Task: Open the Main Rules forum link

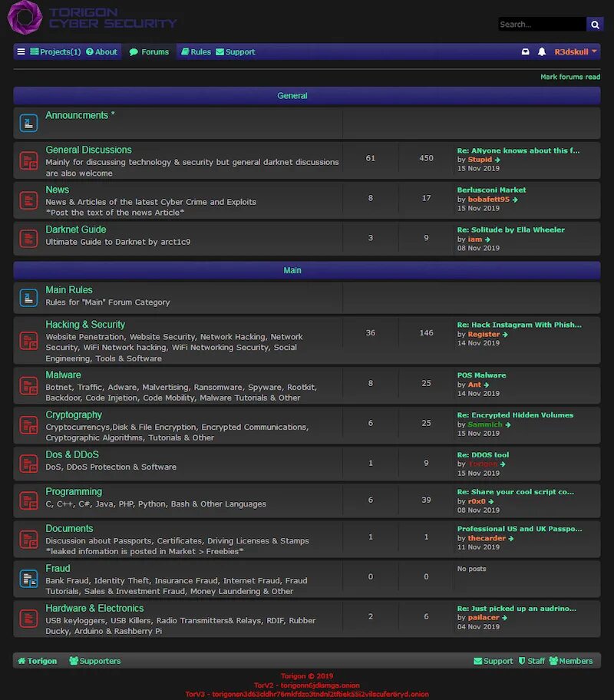Action: (69, 289)
